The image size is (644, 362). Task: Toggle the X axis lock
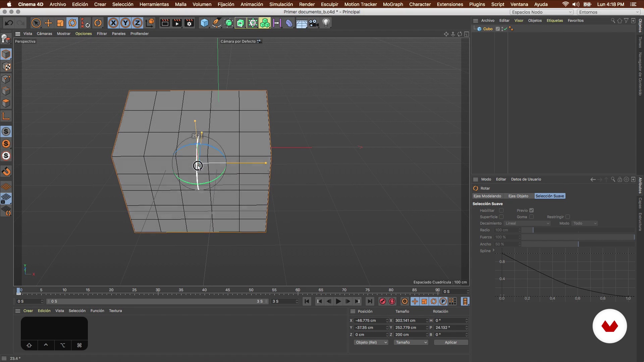click(113, 23)
